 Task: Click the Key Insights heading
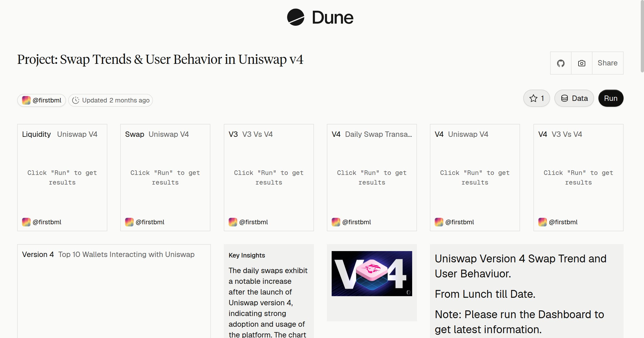(247, 255)
